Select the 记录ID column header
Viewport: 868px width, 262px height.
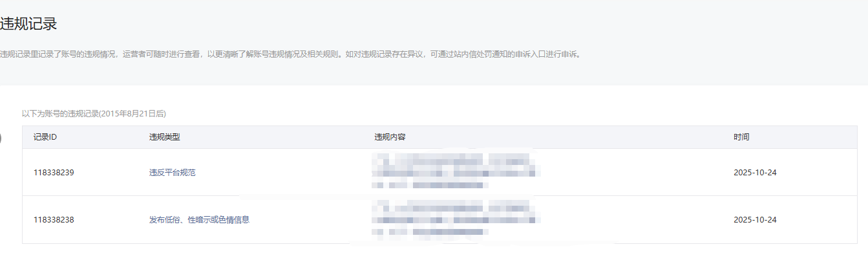[45, 137]
